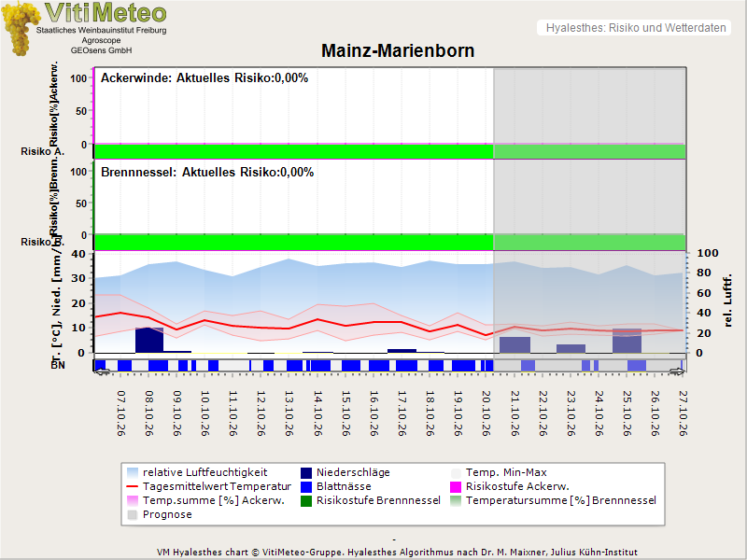
Task: Click the Risikostufe Ackerw. magenta swatch
Action: tap(456, 486)
